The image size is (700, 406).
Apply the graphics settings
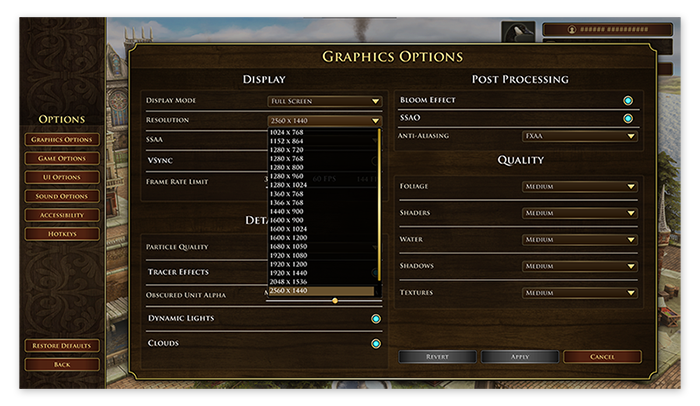pos(520,356)
